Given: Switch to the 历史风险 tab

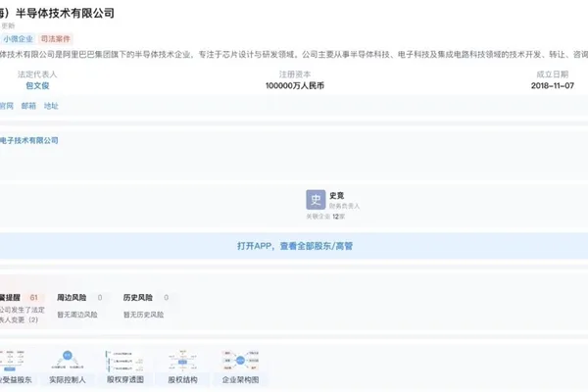Looking at the screenshot, I should [x=137, y=298].
